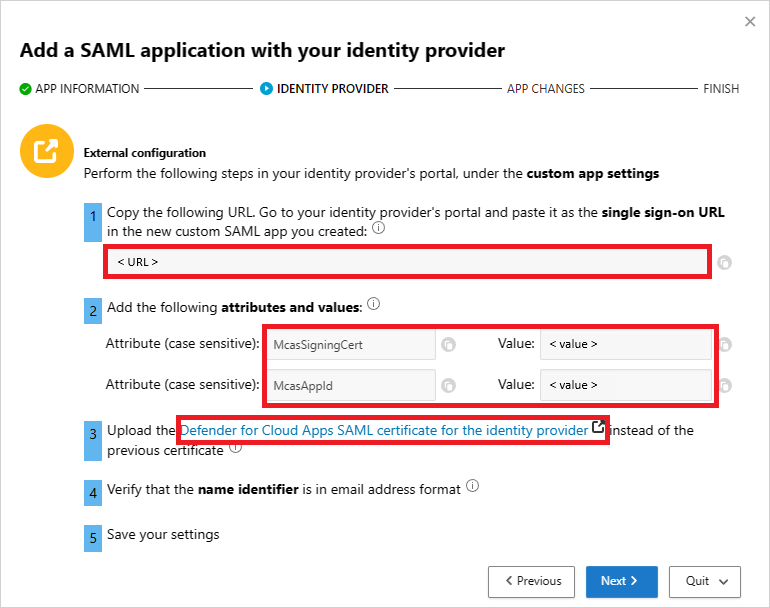The height and width of the screenshot is (608, 770).
Task: Open Defender for Cloud Apps SAML certificate link
Action: [x=384, y=430]
